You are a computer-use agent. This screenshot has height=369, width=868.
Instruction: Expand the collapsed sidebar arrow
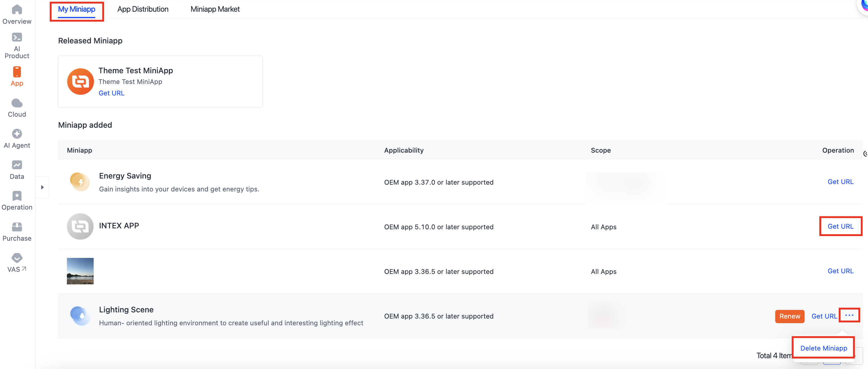(x=43, y=187)
